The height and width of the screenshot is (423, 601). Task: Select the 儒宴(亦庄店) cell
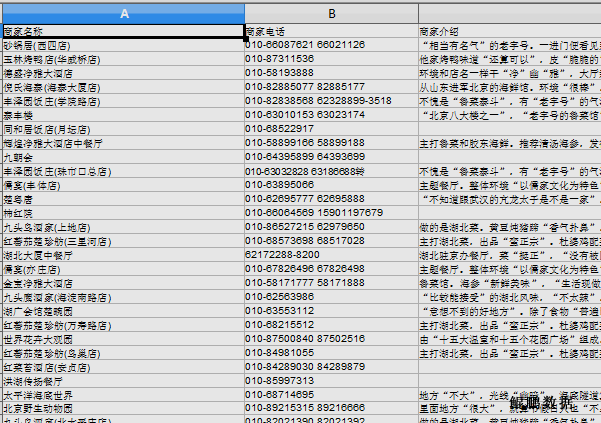pyautogui.click(x=123, y=269)
